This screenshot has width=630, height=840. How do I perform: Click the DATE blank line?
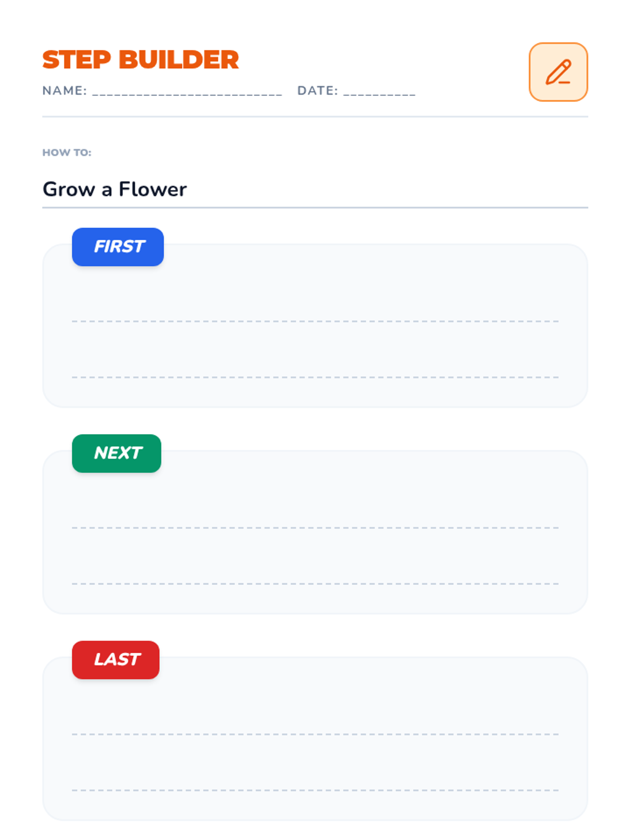(x=379, y=91)
